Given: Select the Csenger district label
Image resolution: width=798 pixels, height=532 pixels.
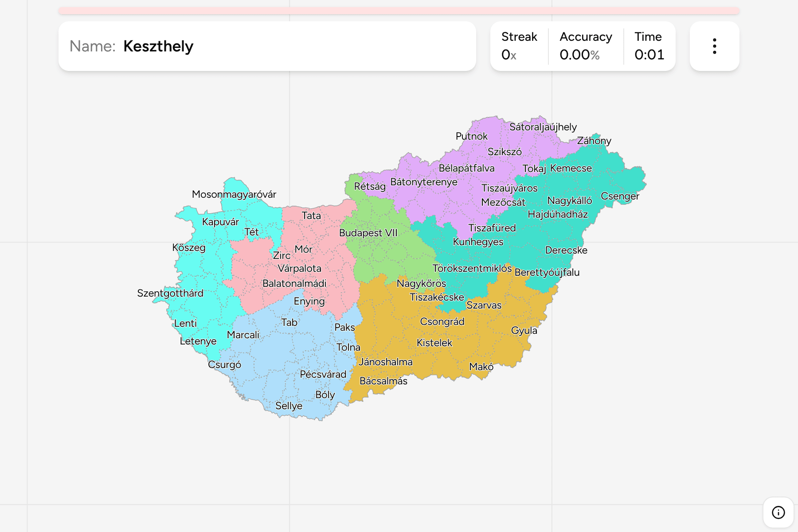Looking at the screenshot, I should [x=620, y=196].
